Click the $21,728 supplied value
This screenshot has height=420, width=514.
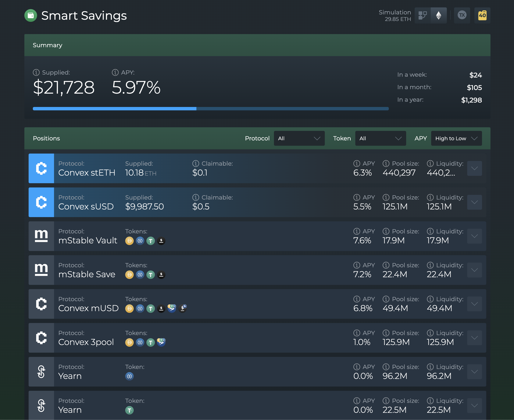point(64,87)
